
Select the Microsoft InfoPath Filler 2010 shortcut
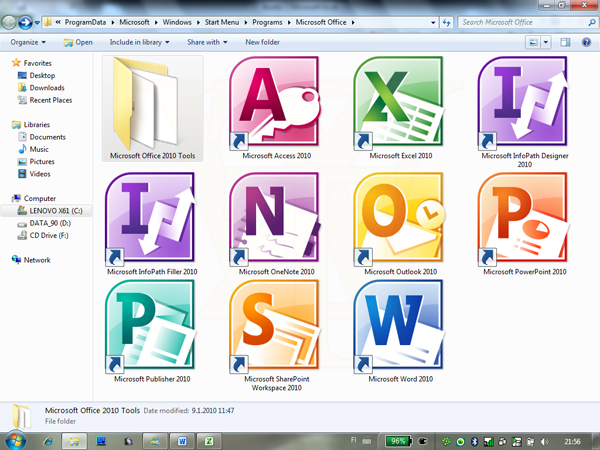(x=152, y=224)
